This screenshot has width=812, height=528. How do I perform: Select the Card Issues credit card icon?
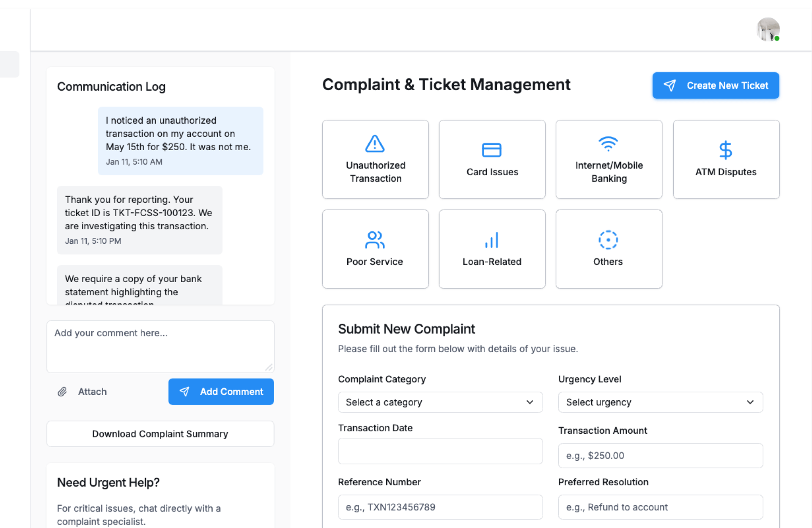point(491,150)
